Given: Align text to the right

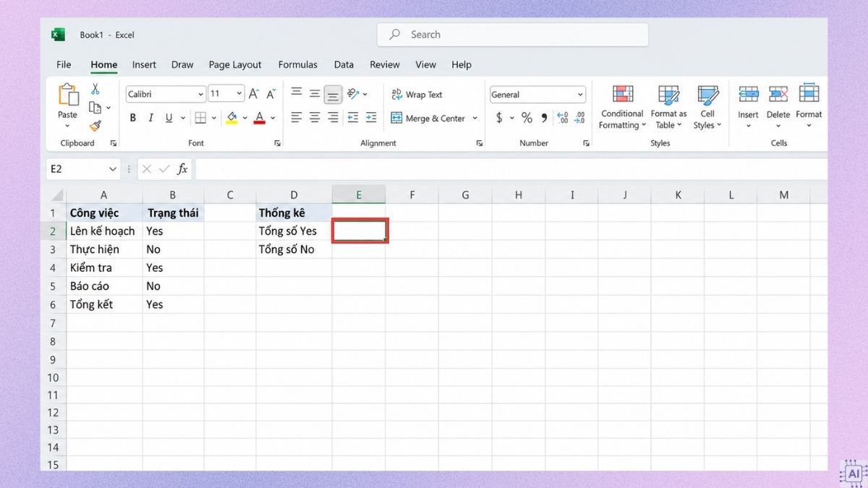Looking at the screenshot, I should point(333,117).
